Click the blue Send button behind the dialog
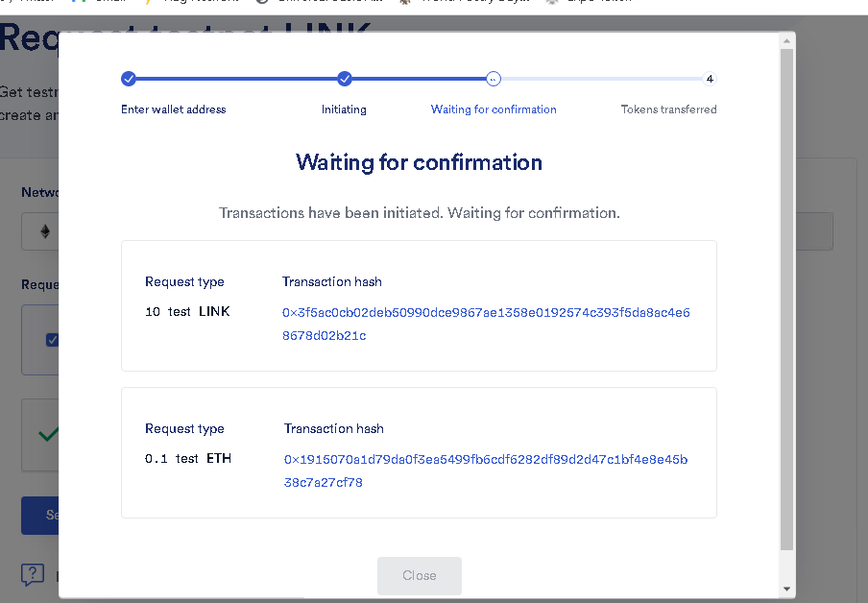Screen dimensions: 868x603 (x=40, y=515)
